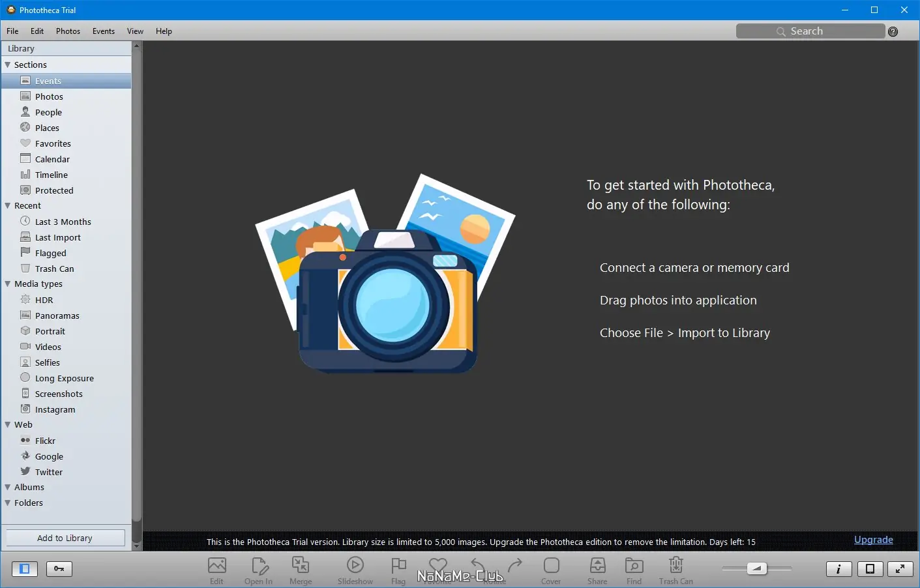Collapse the Web group
920x588 pixels.
click(8, 424)
